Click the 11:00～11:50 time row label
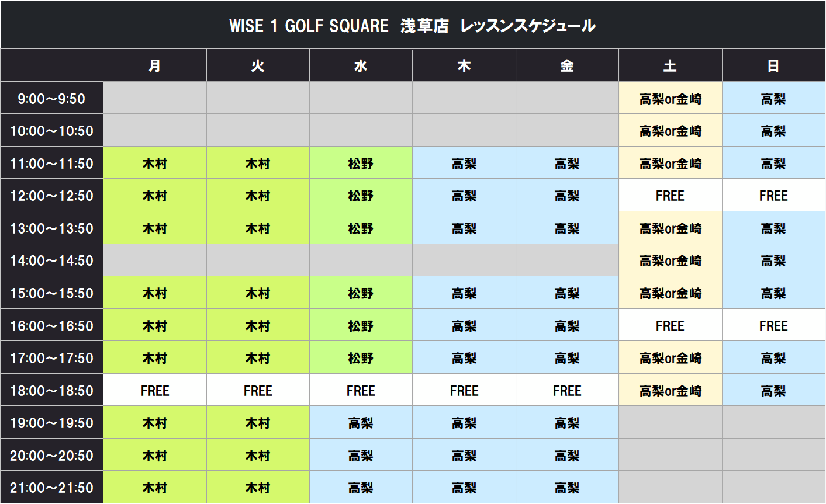Screen dimensions: 826x504 [51, 163]
